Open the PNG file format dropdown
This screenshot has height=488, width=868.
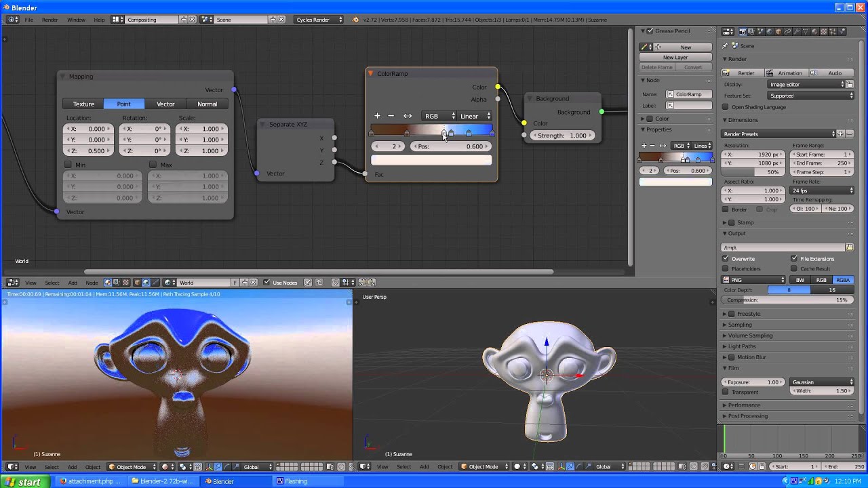pyautogui.click(x=754, y=279)
